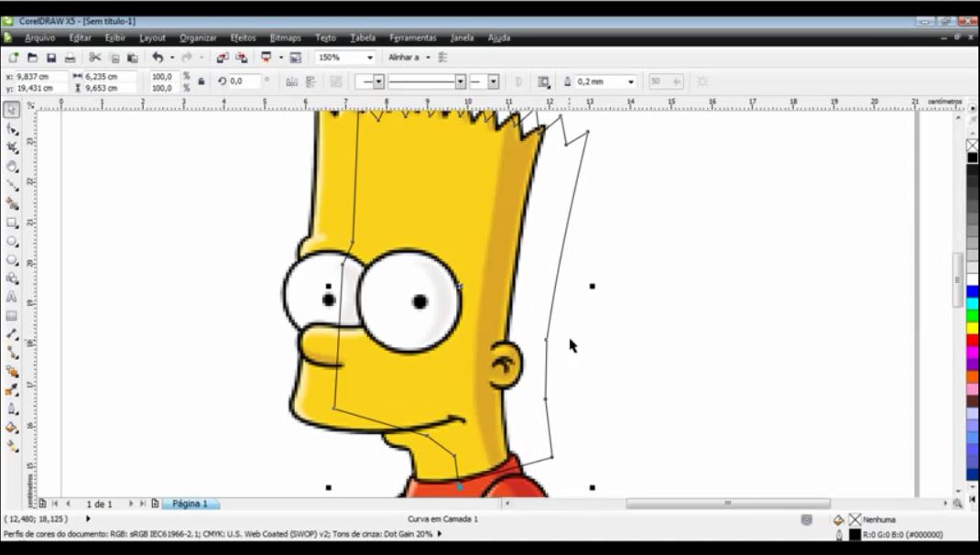Select the Table tool
Image resolution: width=980 pixels, height=555 pixels.
(11, 316)
